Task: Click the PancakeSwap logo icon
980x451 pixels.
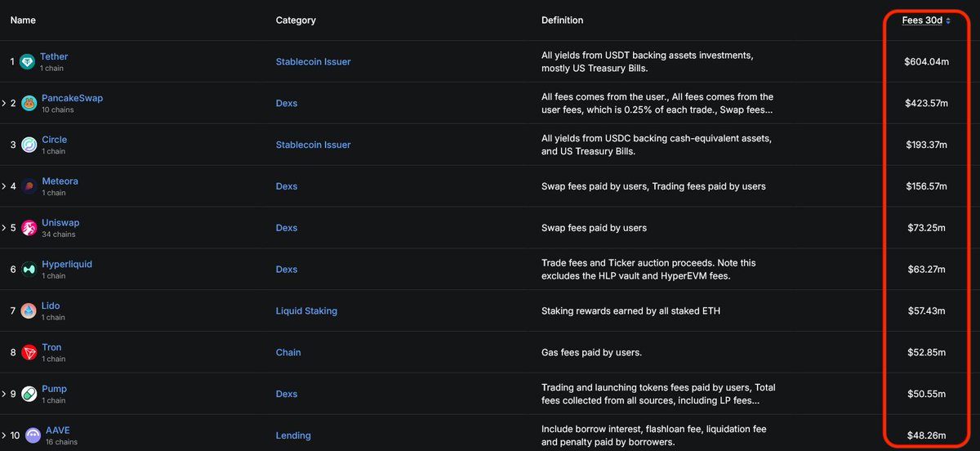Action: pyautogui.click(x=29, y=103)
